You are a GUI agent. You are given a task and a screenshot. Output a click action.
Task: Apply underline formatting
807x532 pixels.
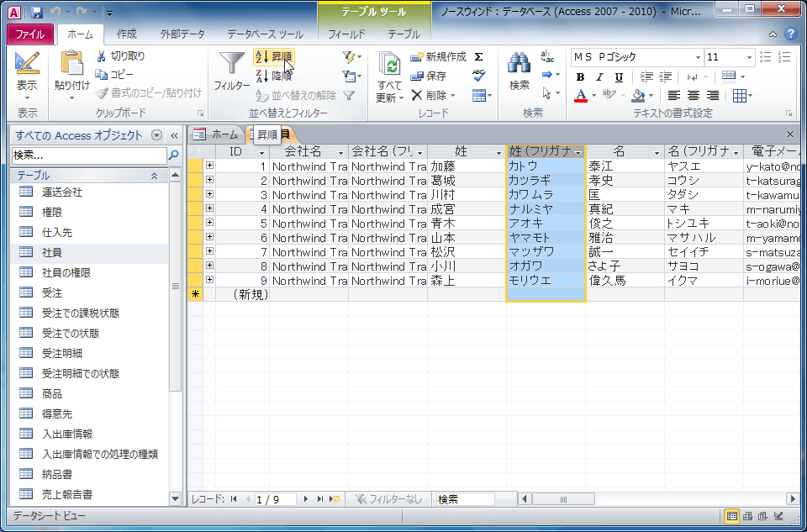coord(619,77)
